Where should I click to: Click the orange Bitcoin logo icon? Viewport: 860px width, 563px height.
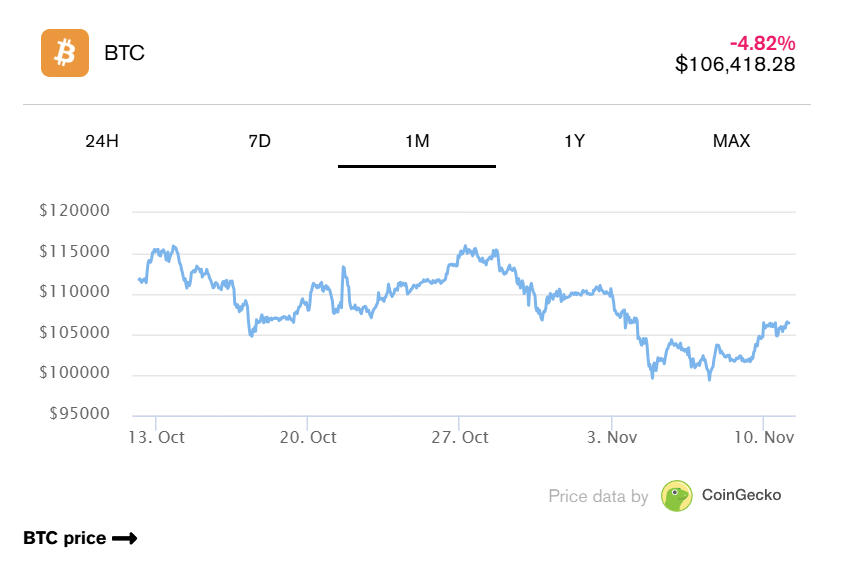[x=65, y=52]
